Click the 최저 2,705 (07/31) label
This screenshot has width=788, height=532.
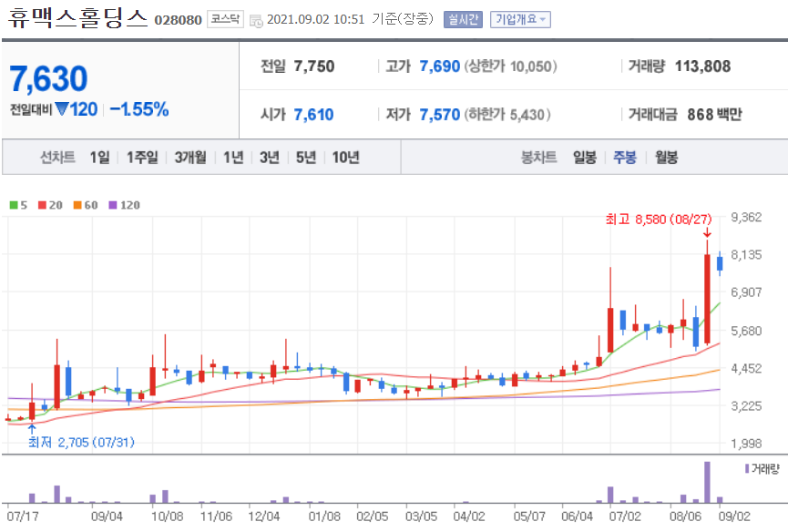81,442
